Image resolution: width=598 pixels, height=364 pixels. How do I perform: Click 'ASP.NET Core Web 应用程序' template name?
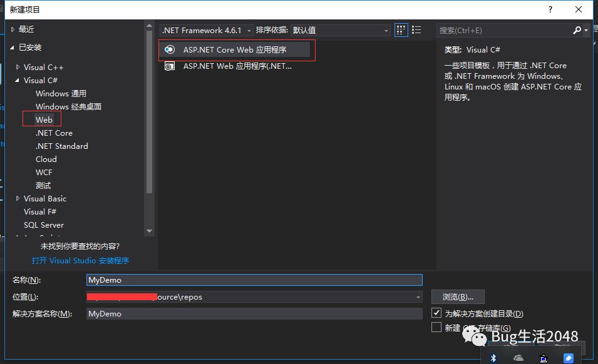(x=235, y=50)
